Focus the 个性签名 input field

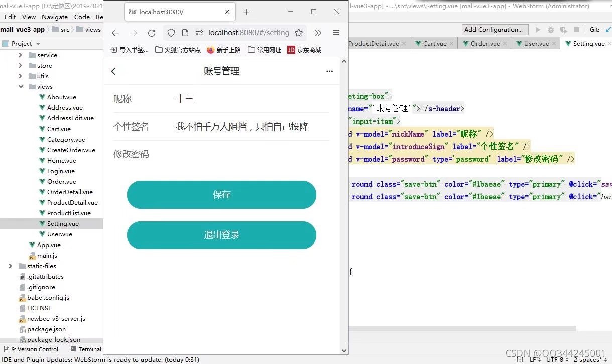[x=252, y=127]
